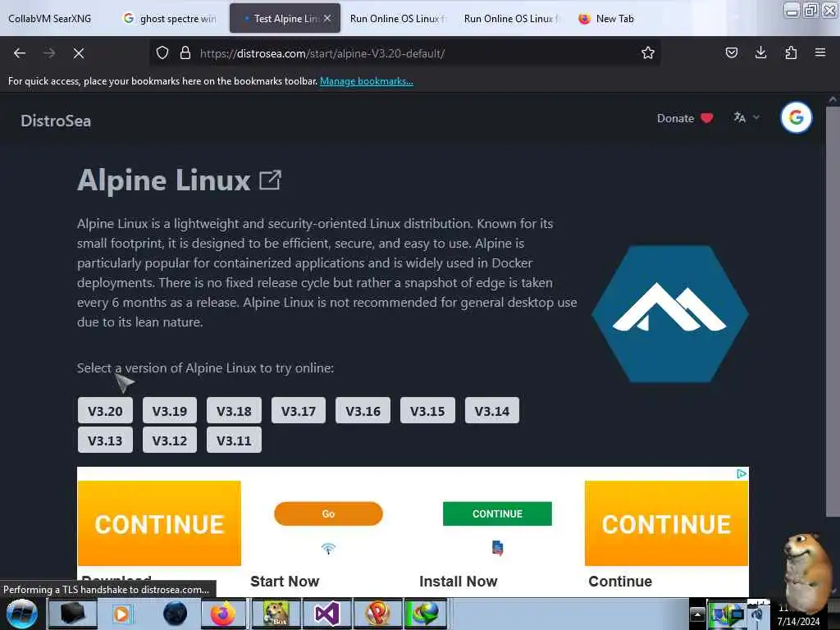Select Alpine version V3.20
Viewport: 840px width, 630px height.
point(105,411)
